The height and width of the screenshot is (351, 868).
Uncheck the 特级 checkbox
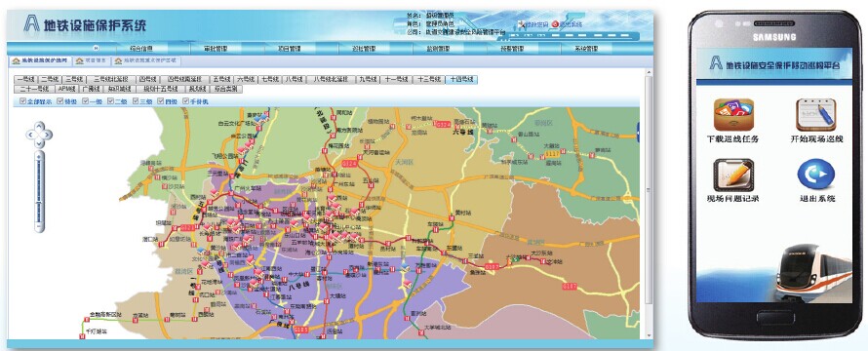(60, 101)
